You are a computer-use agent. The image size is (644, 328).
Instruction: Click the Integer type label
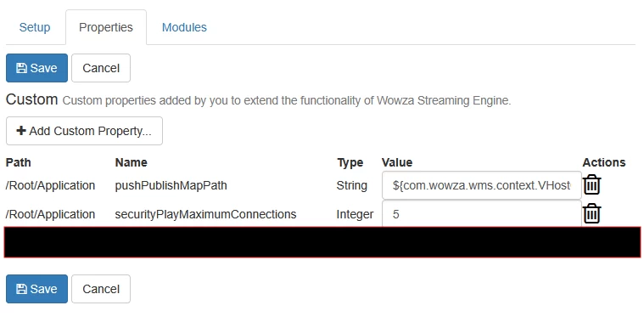[355, 214]
